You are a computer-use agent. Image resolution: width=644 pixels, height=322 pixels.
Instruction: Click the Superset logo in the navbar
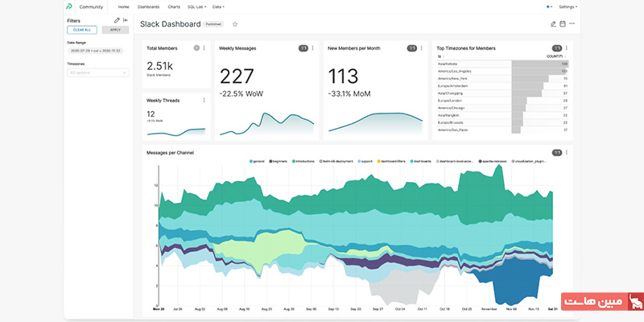point(70,6)
